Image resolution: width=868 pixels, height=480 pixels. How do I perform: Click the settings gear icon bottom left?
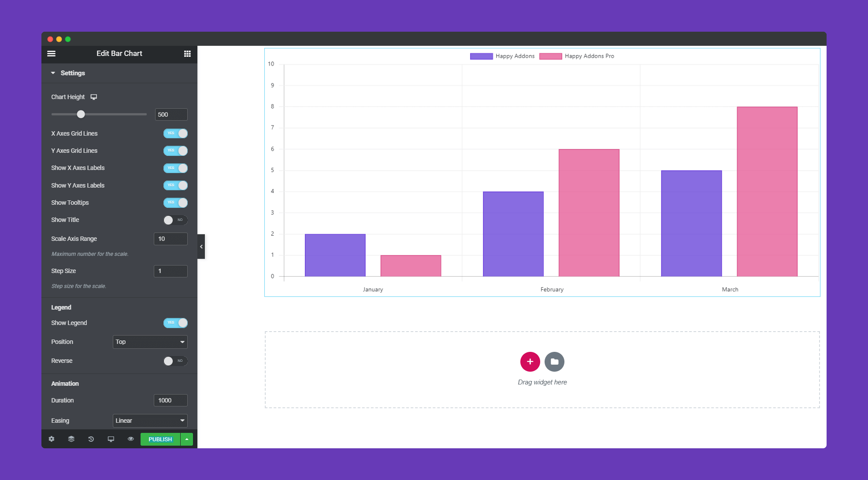[52, 439]
